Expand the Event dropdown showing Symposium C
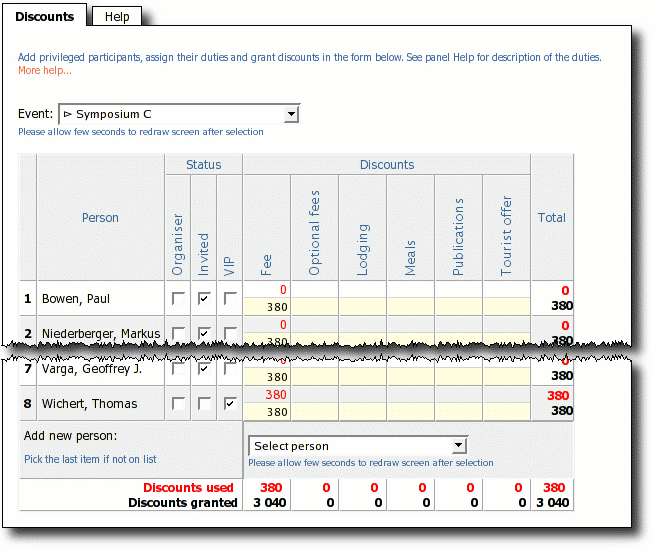 pyautogui.click(x=290, y=115)
